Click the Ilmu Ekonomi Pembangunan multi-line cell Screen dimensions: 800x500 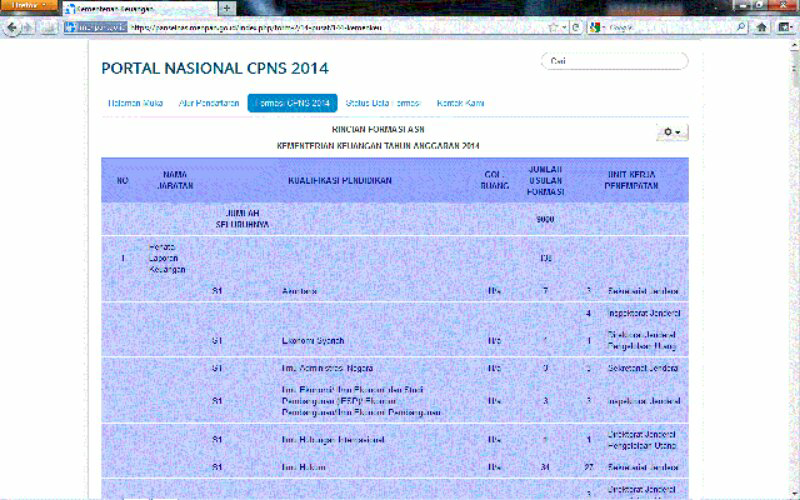[361, 401]
